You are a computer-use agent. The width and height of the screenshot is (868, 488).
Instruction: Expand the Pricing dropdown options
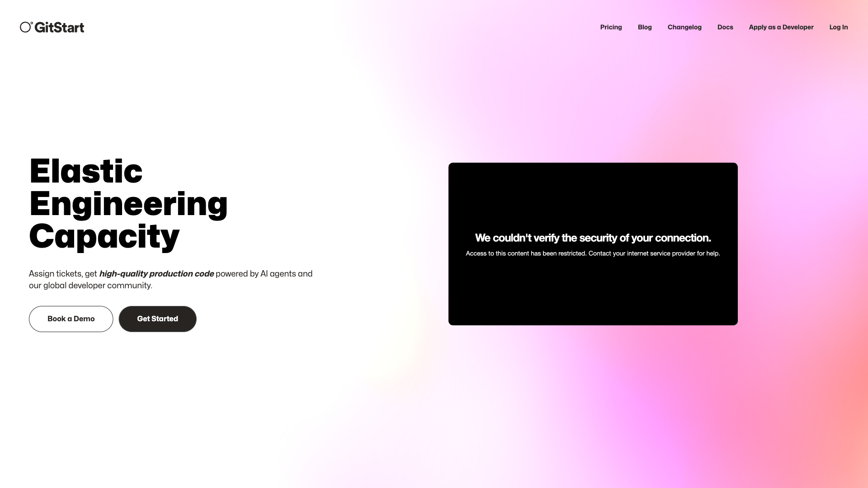tap(610, 27)
